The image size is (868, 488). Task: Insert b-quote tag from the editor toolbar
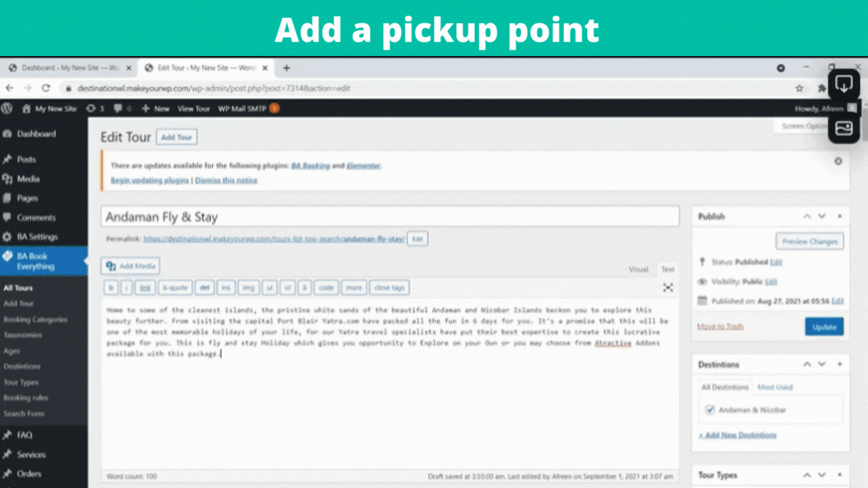coord(175,288)
